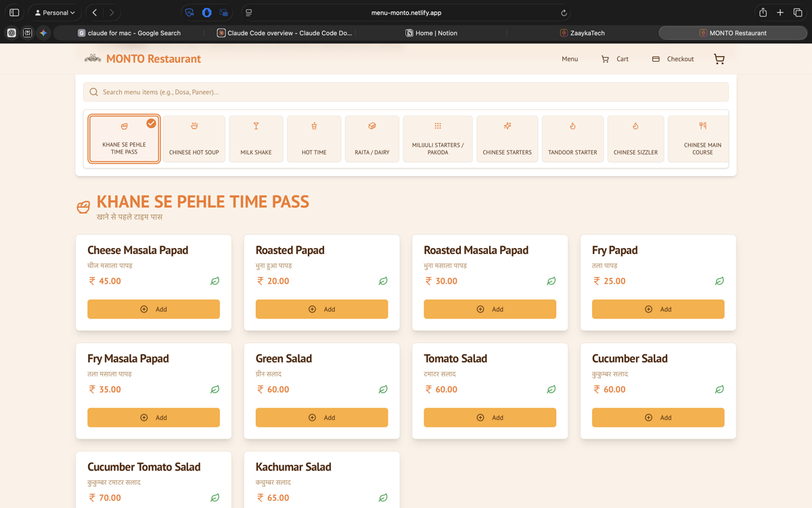
Task: Reload the page with the refresh icon
Action: click(564, 13)
